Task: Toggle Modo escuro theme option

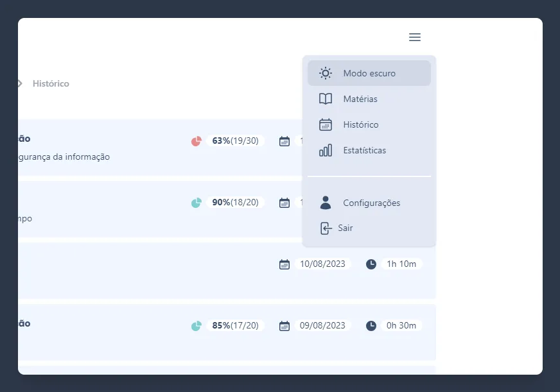Action: (x=369, y=73)
